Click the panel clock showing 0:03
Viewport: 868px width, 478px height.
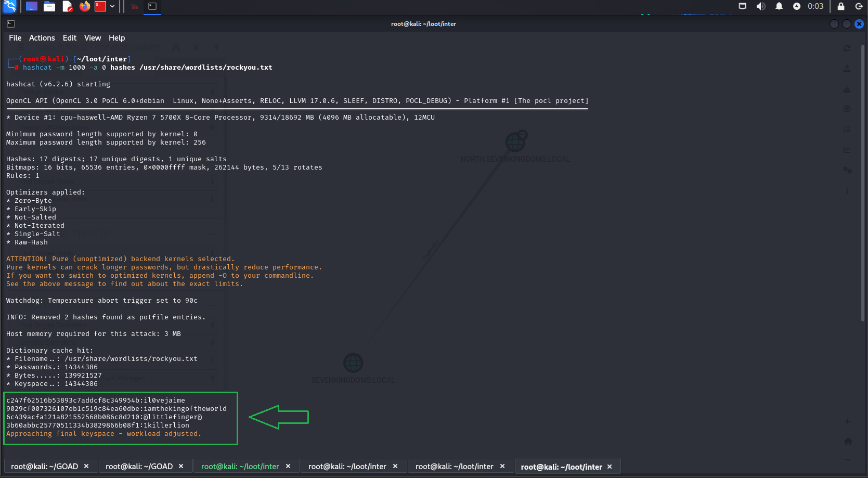click(x=815, y=6)
